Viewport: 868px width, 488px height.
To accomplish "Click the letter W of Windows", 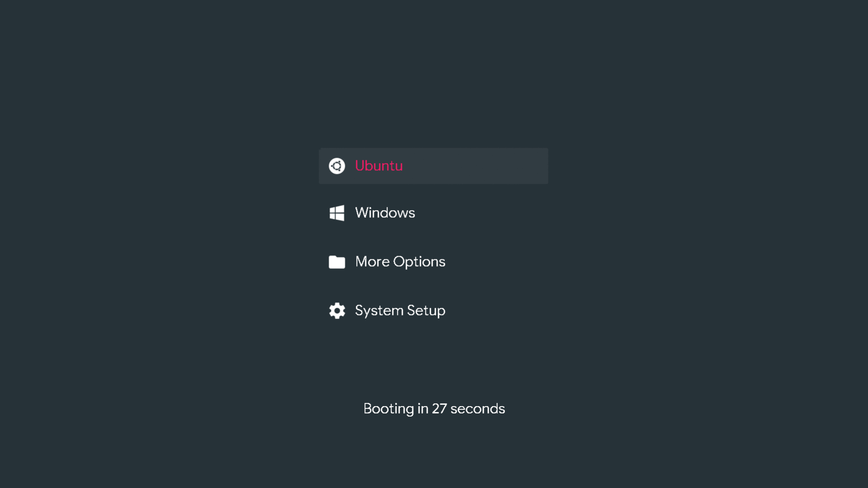I will click(x=362, y=213).
